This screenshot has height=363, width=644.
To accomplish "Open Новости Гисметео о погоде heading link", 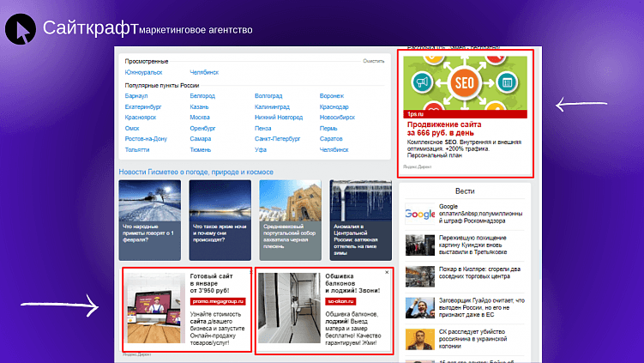I will 196,172.
